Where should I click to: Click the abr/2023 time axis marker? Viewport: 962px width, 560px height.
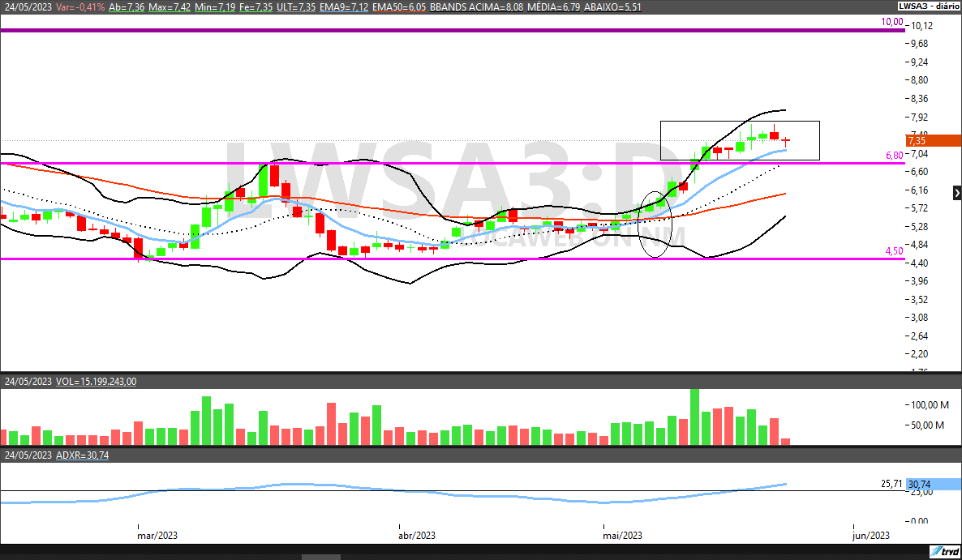tap(417, 535)
